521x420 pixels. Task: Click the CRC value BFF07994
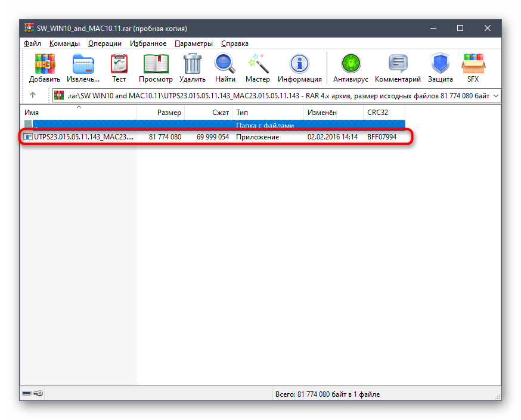click(x=382, y=137)
